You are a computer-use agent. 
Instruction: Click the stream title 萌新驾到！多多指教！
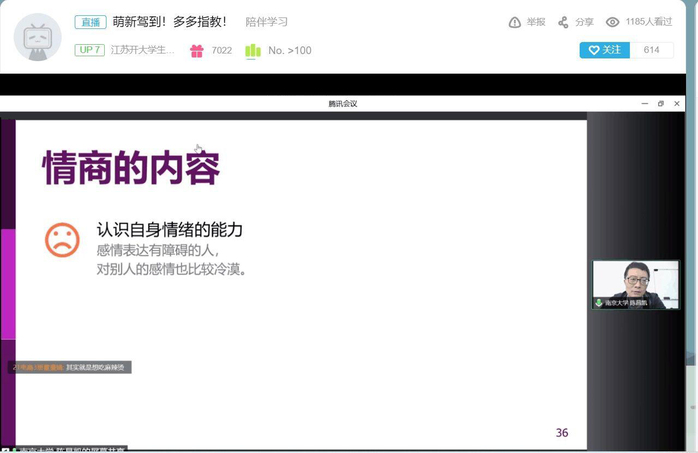pos(170,22)
